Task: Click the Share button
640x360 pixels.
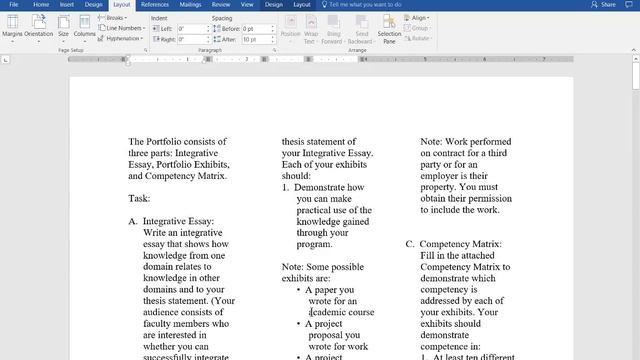Action: [x=603, y=4]
